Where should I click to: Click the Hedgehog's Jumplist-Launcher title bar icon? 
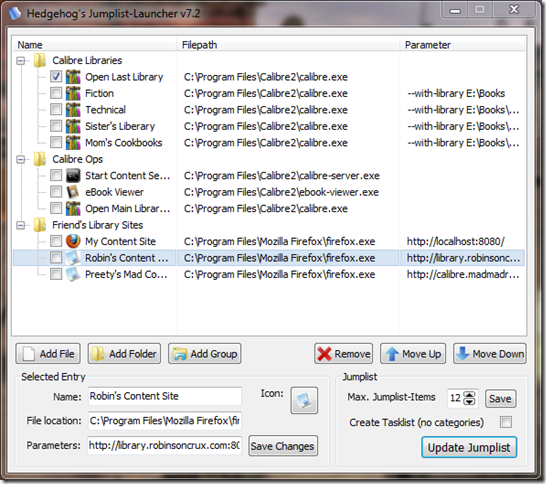[15, 13]
